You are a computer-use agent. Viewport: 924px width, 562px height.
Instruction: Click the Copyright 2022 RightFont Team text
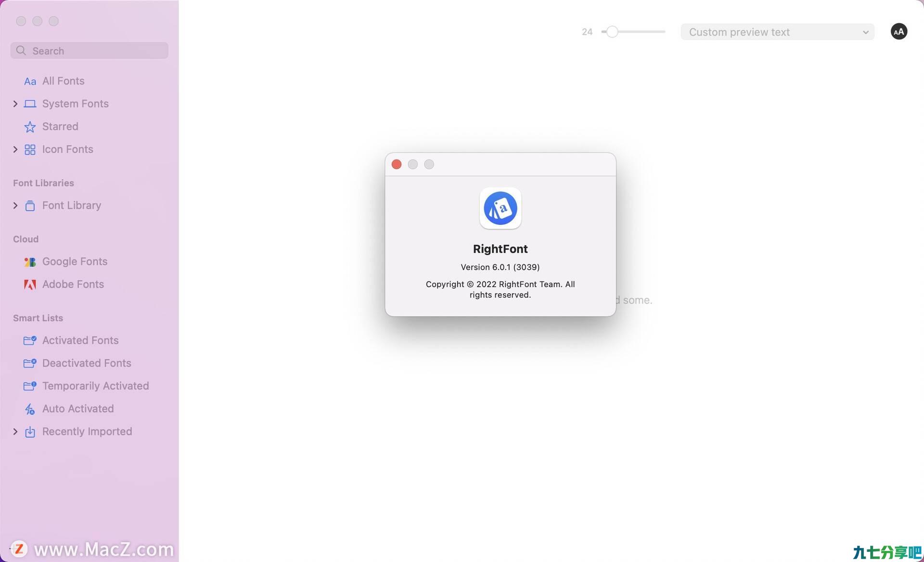click(500, 289)
